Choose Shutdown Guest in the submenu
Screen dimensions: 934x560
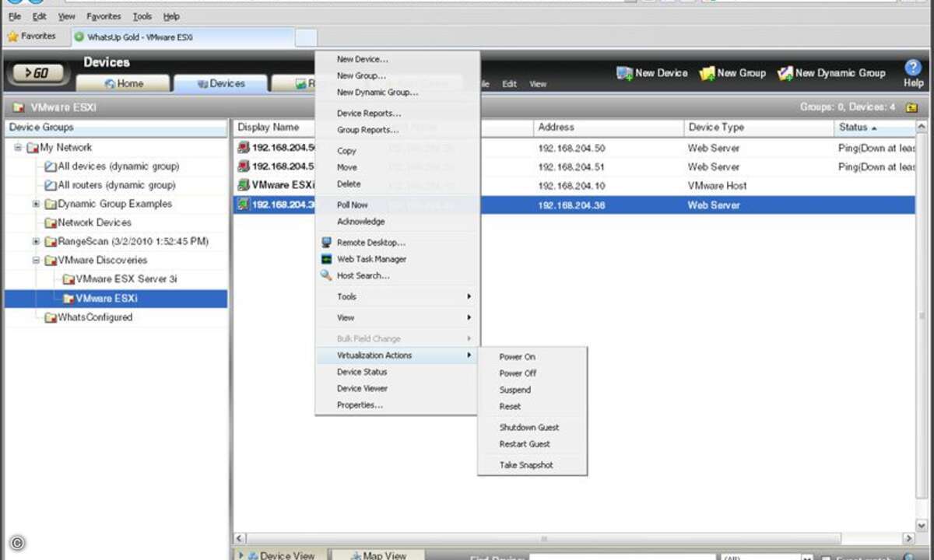click(529, 428)
